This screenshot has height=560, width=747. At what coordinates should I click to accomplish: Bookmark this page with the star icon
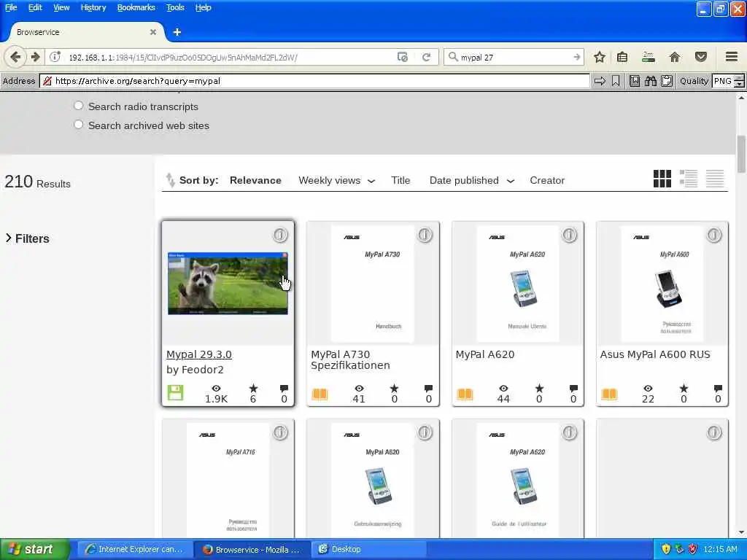tap(600, 57)
